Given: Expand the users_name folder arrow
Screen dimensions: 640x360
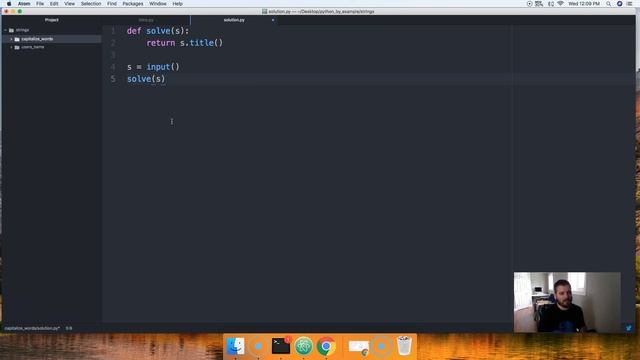Looking at the screenshot, I should click(x=11, y=47).
